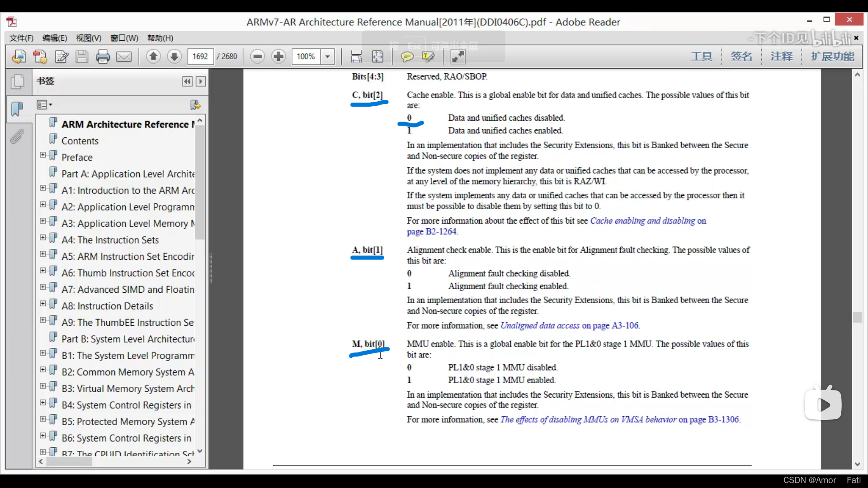868x488 pixels.
Task: Click the Save floppy disk icon
Action: [x=82, y=56]
